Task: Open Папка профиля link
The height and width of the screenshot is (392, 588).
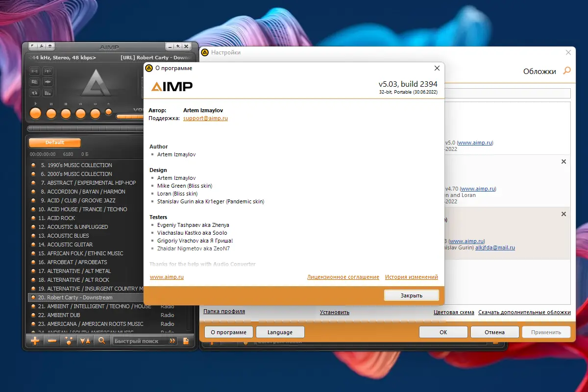Action: pos(224,312)
